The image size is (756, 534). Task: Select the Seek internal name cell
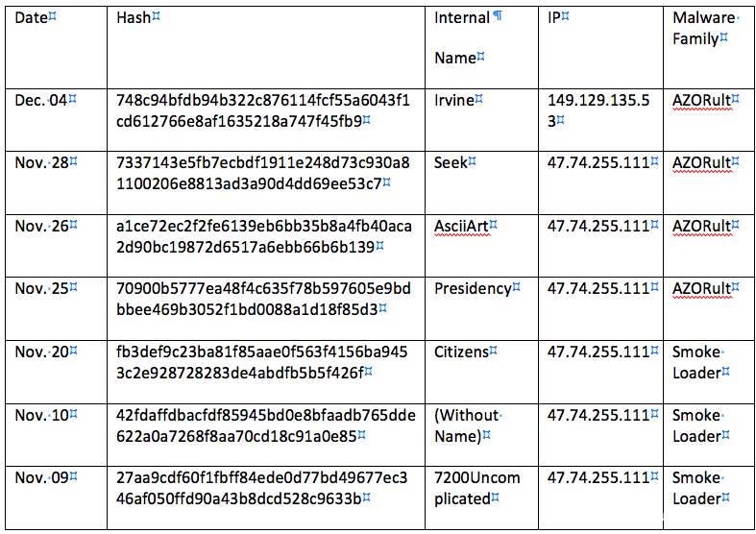453,162
